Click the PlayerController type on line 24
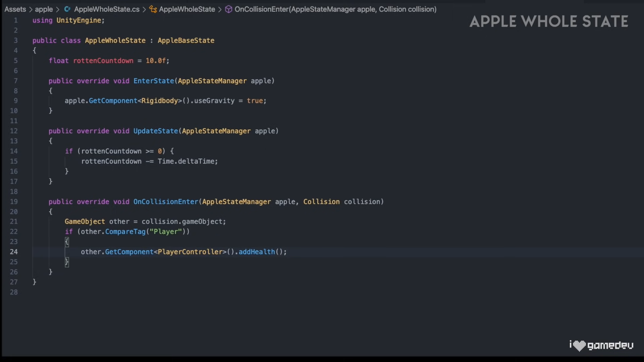The height and width of the screenshot is (362, 644). tap(190, 252)
